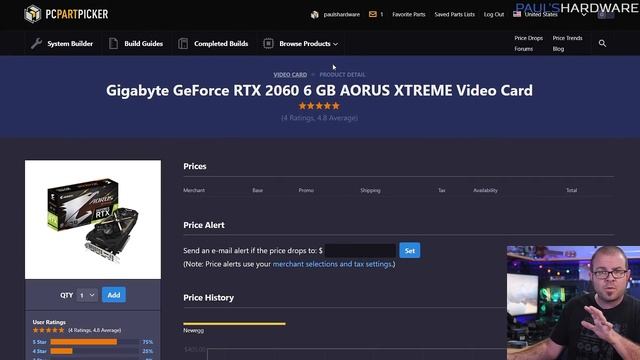640x360 pixels.
Task: Click the PCPartPicker logo
Action: point(66,14)
